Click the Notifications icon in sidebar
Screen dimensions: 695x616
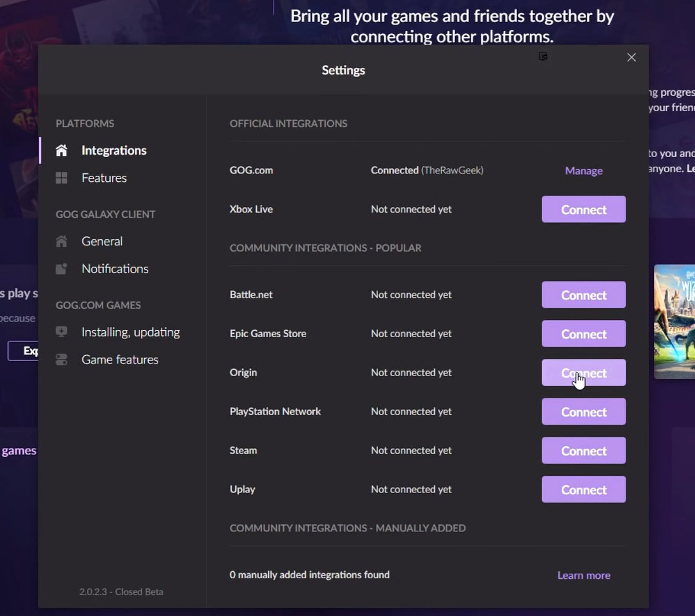[x=61, y=269]
